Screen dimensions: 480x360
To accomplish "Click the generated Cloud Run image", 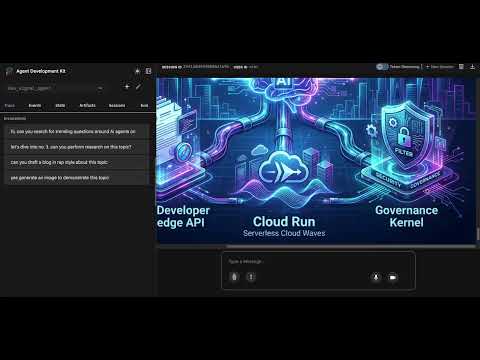I will point(316,160).
